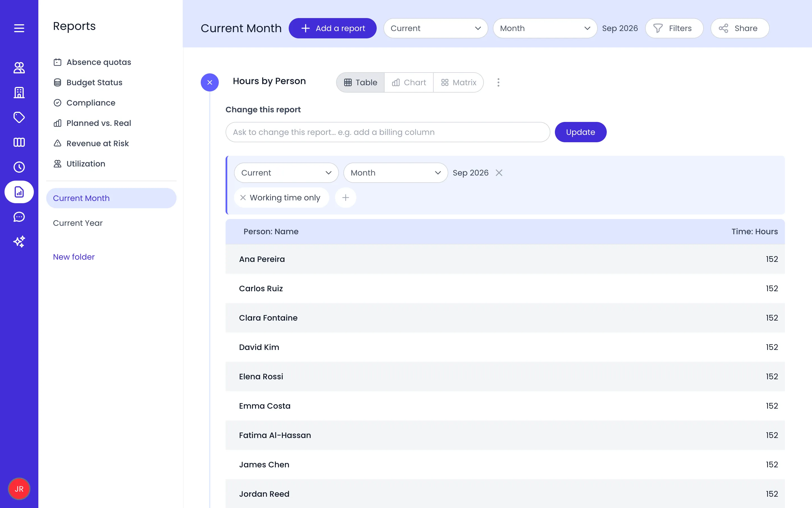Select the Fatima Al-Hassan row
Viewport: 812px width, 508px height.
click(x=505, y=435)
